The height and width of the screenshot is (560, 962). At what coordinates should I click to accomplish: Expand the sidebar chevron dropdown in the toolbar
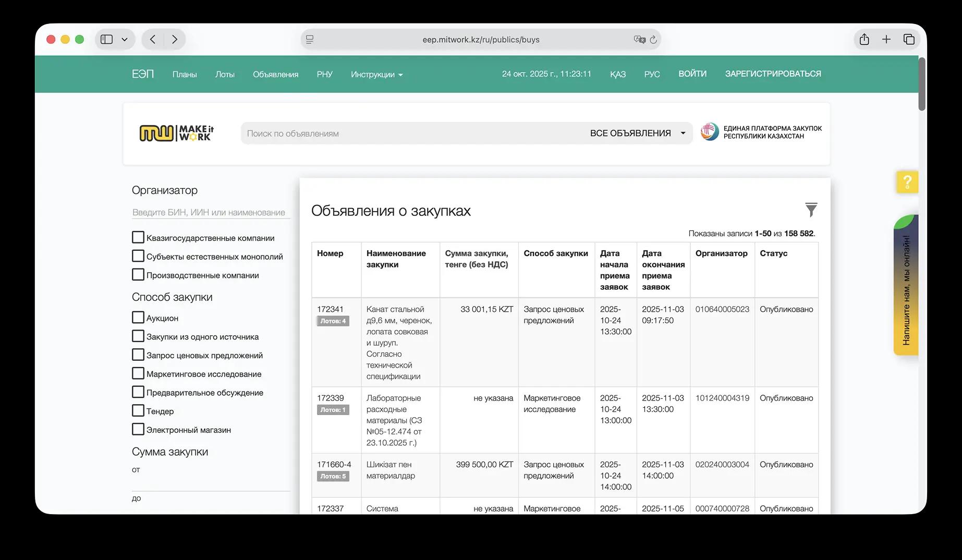tap(125, 40)
